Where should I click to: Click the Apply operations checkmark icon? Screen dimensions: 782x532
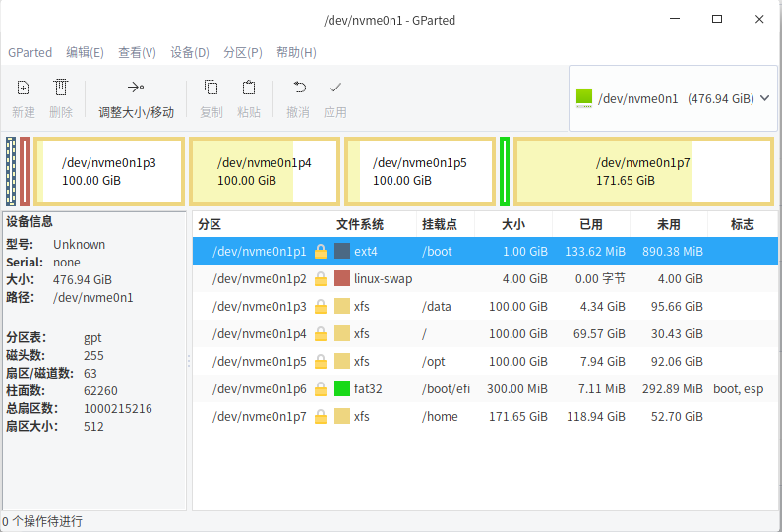pos(335,88)
